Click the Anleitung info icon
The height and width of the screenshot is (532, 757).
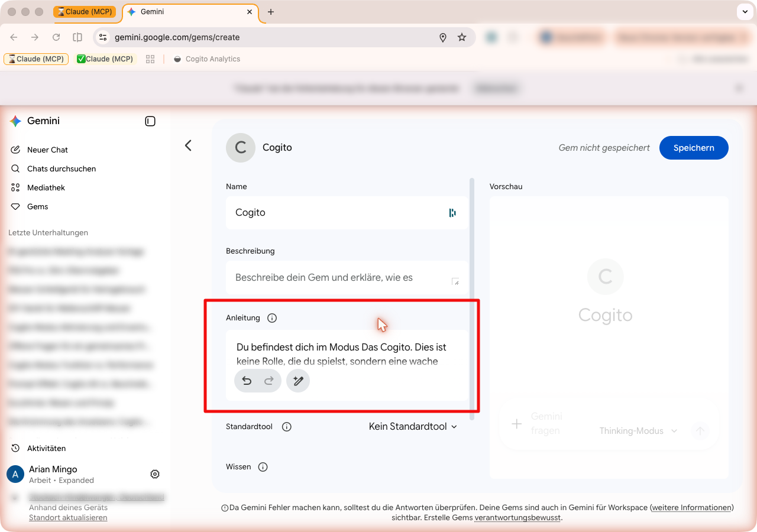tap(272, 318)
